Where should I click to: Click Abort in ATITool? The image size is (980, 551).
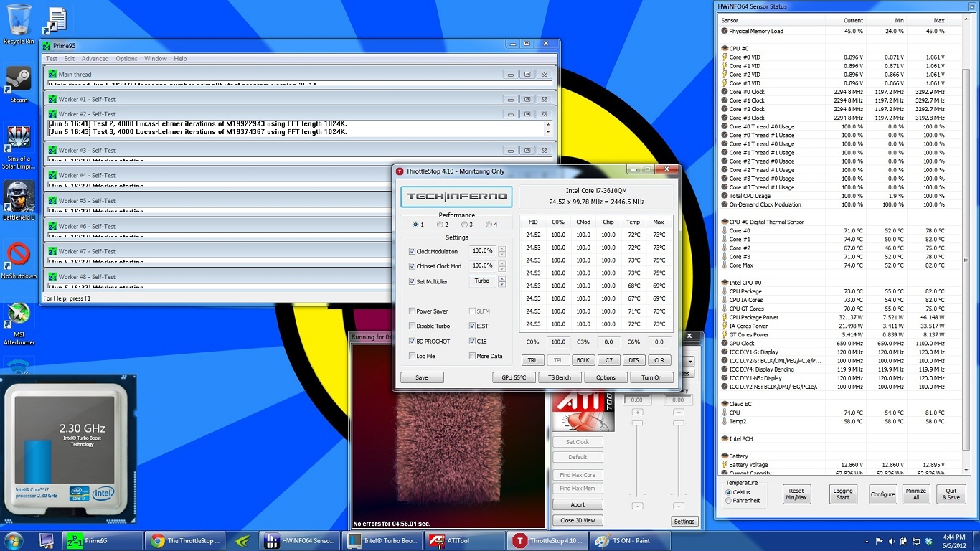[578, 504]
